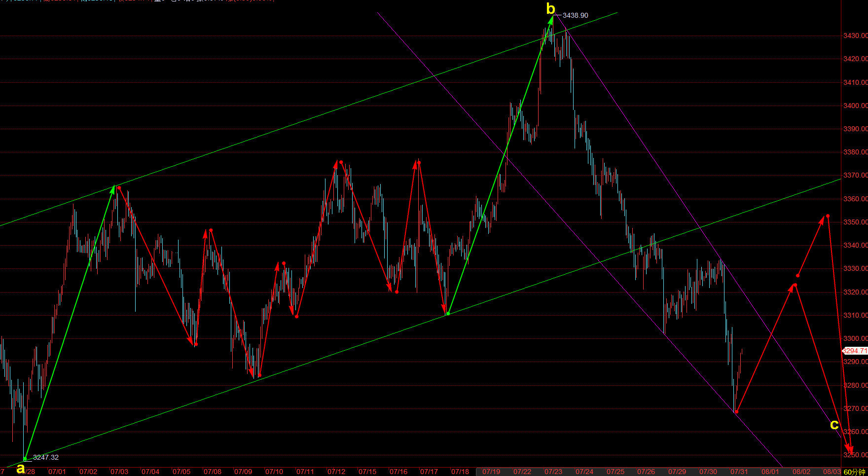
Task: Click the 3400.00 price axis label
Action: [x=855, y=106]
